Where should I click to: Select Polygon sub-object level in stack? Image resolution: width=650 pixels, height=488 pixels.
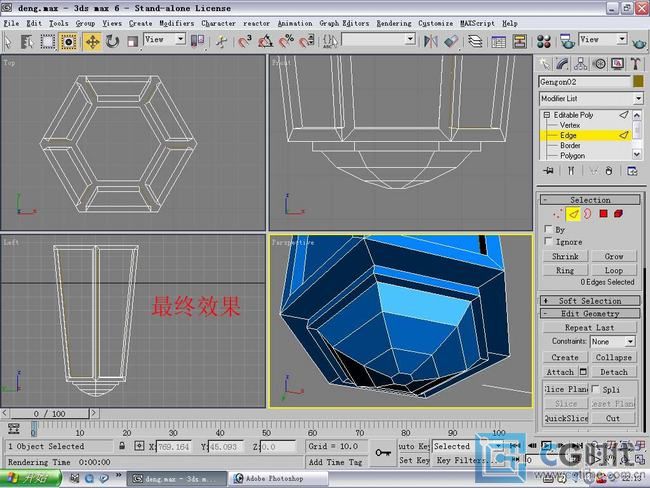pyautogui.click(x=572, y=156)
